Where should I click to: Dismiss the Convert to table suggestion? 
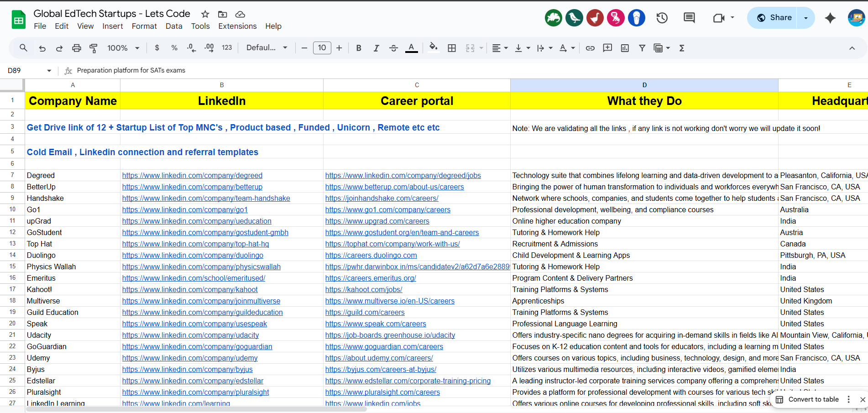[x=863, y=399]
